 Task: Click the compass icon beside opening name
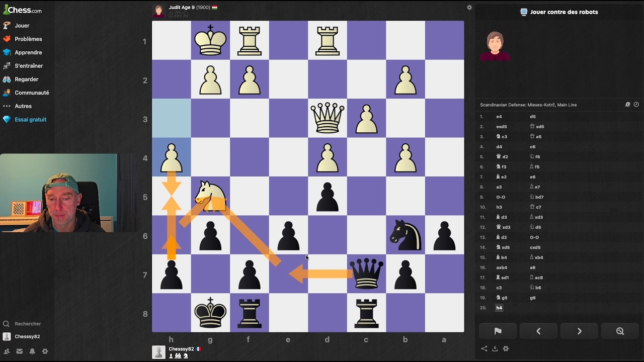636,105
